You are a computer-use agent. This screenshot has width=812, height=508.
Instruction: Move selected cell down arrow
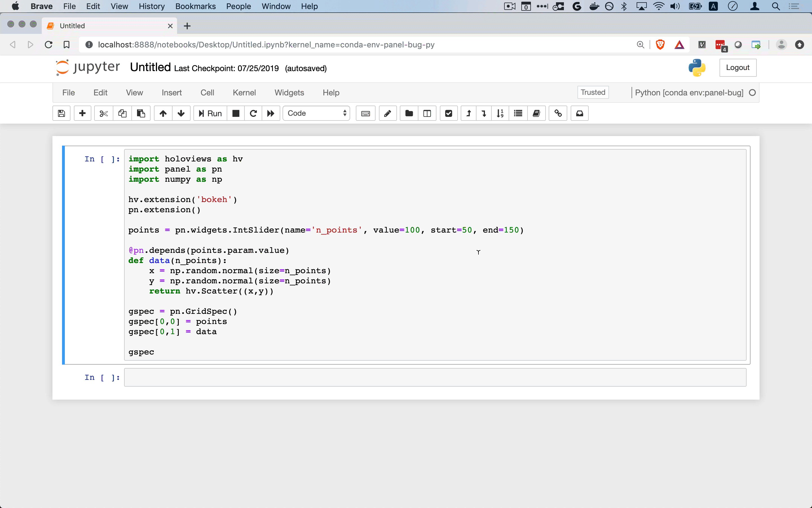point(181,113)
